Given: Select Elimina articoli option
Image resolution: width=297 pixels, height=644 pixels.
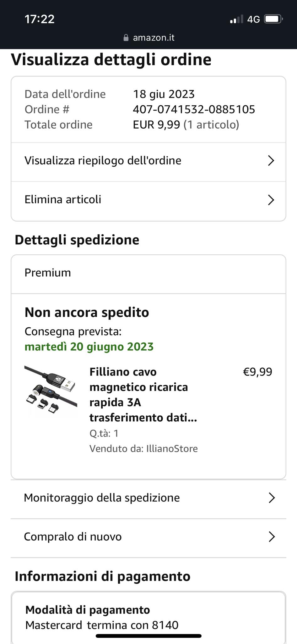Looking at the screenshot, I should 63,199.
